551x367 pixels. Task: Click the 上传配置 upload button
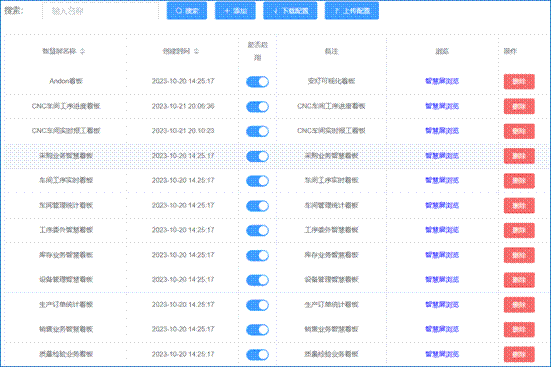(352, 11)
